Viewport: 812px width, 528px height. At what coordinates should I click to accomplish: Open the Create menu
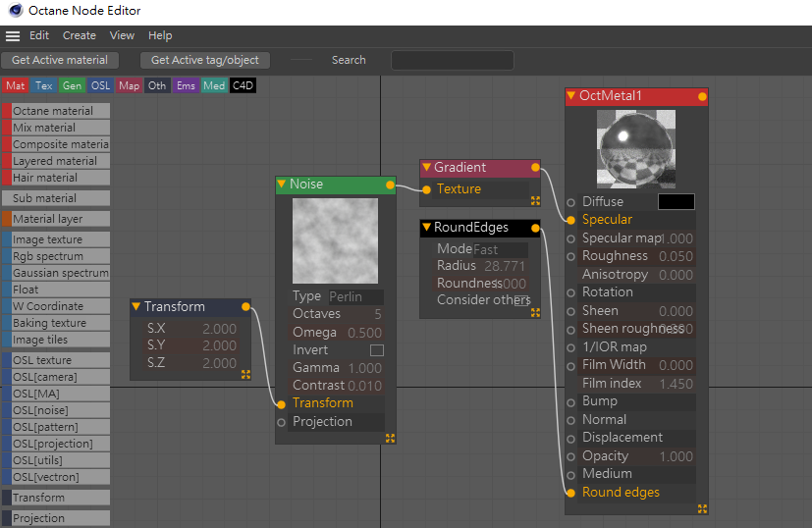80,35
